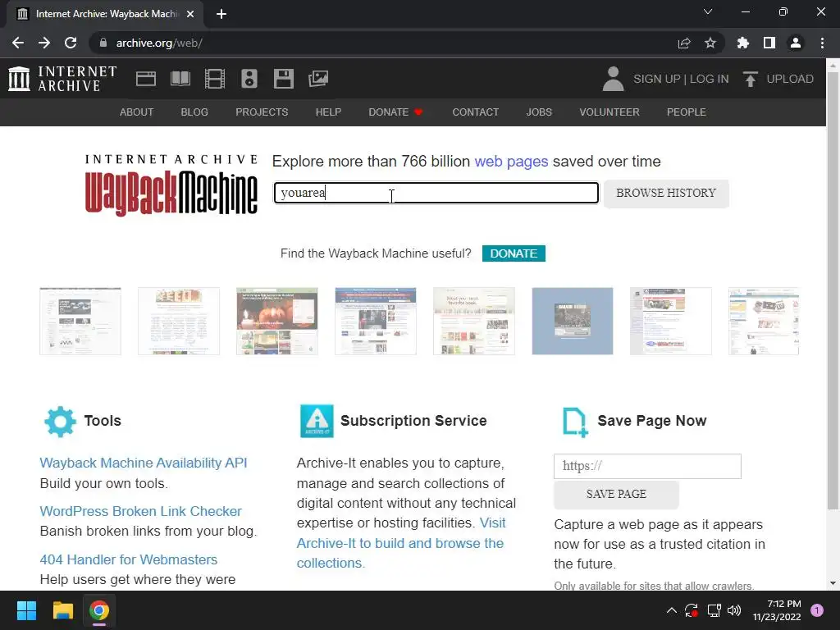Click the SAVE PAGE button
The height and width of the screenshot is (630, 840).
pos(616,494)
